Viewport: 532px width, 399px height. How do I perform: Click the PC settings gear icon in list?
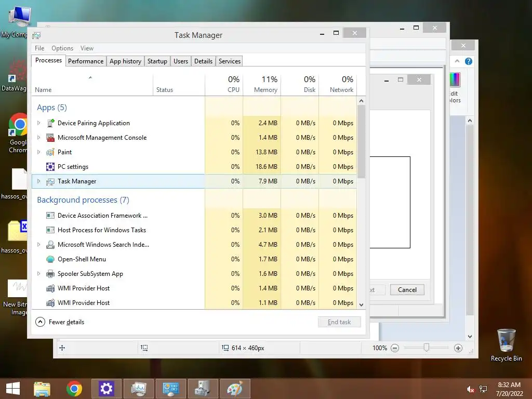pyautogui.click(x=50, y=167)
